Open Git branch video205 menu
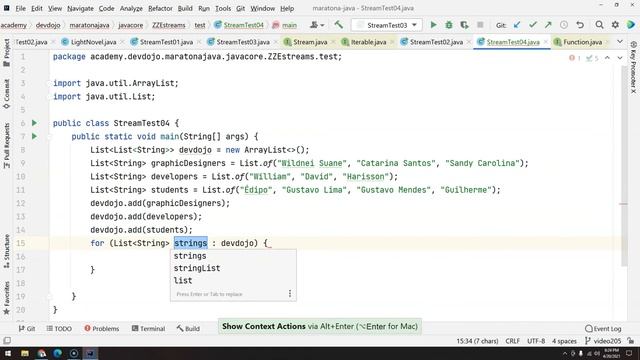Image resolution: width=640 pixels, height=360 pixels. click(603, 340)
